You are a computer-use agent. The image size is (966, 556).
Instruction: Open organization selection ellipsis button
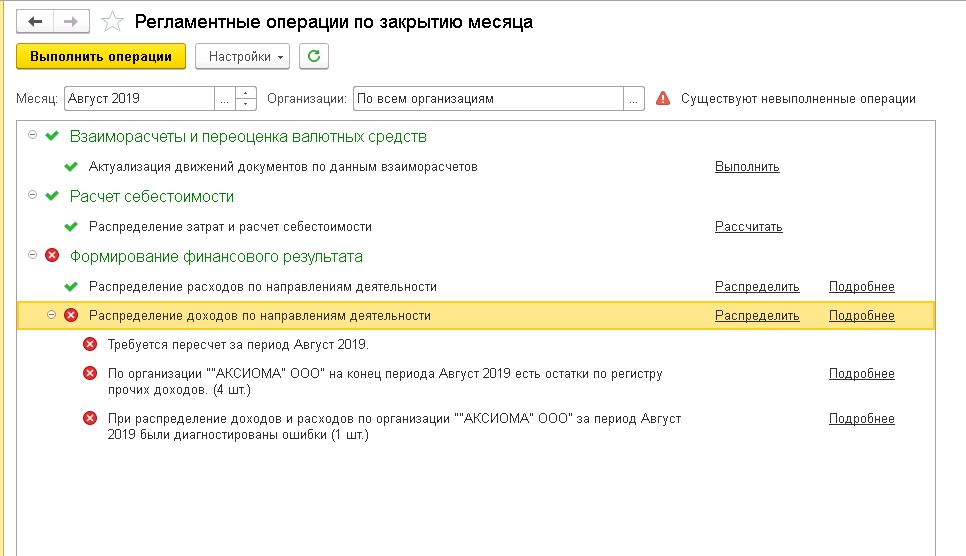pyautogui.click(x=633, y=99)
